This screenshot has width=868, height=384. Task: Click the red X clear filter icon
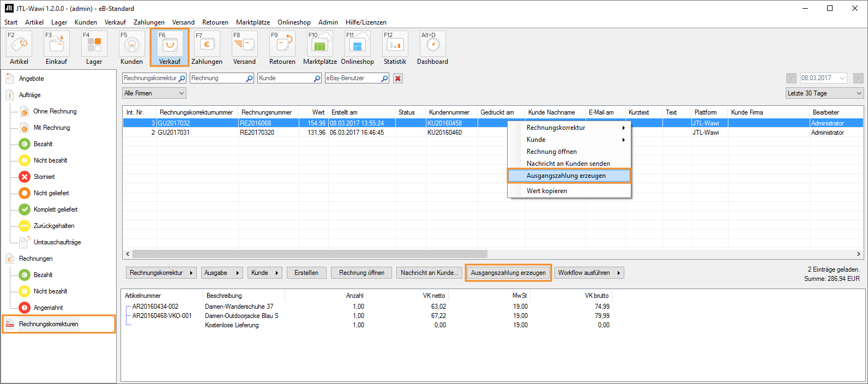tap(398, 79)
